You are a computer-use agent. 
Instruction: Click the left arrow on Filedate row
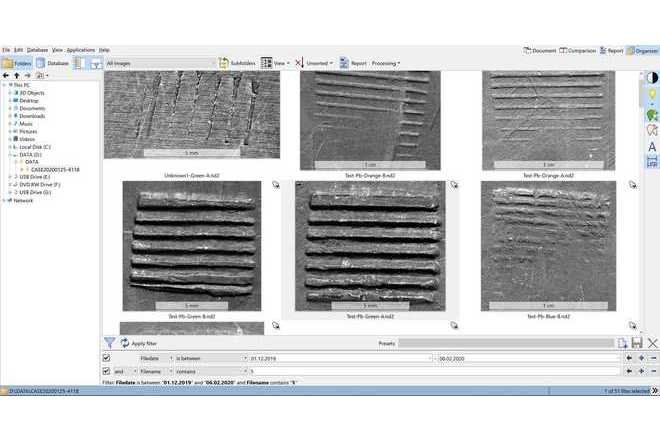pyautogui.click(x=629, y=358)
